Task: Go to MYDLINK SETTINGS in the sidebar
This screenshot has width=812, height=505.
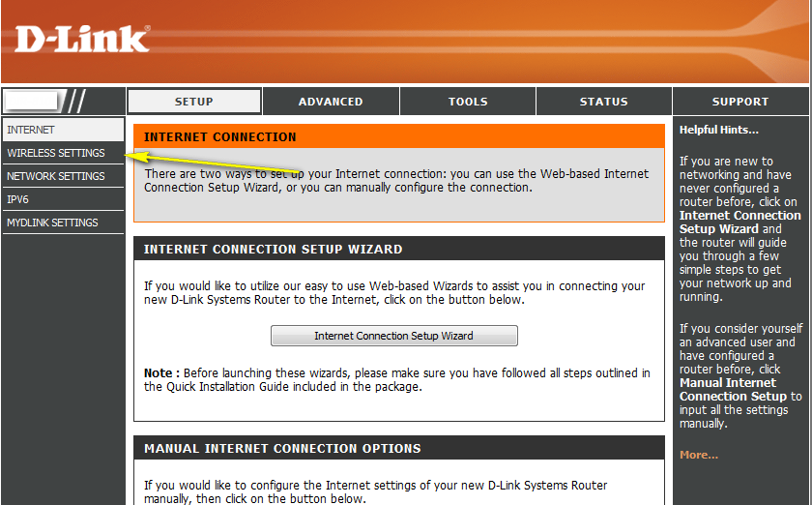Action: pos(52,223)
